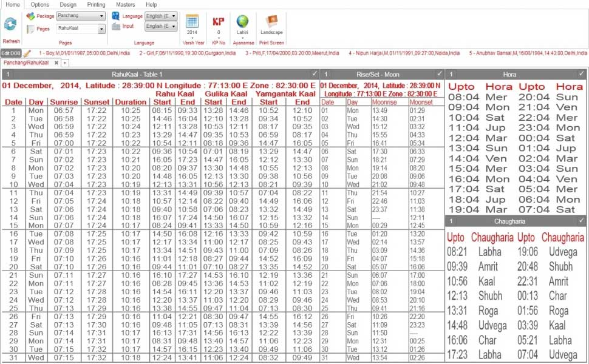The width and height of the screenshot is (589, 364).
Task: Click the Moonrise column header
Action: coord(384,102)
